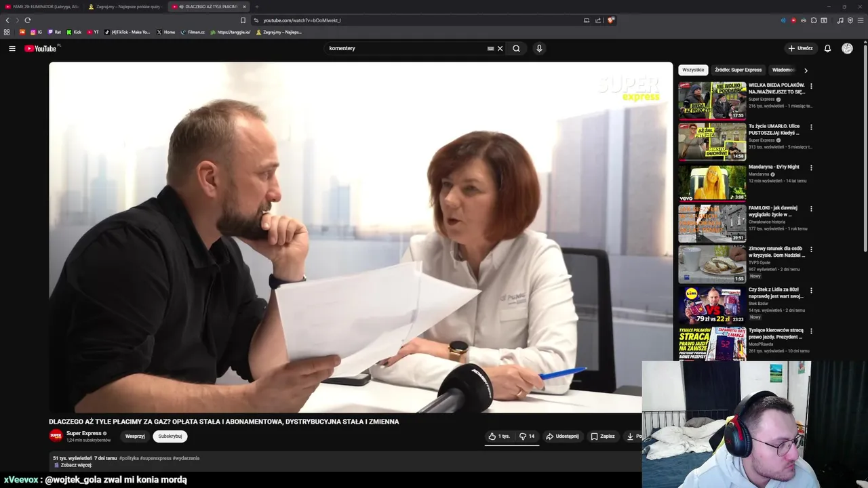Select 'Źródło: Super Express' filter chip
This screenshot has height=488, width=868.
(x=738, y=70)
